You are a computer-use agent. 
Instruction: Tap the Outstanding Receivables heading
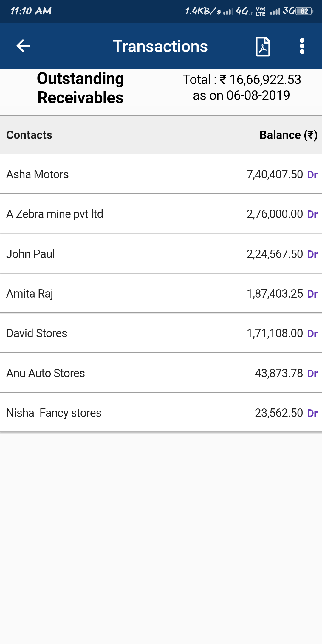pyautogui.click(x=80, y=88)
